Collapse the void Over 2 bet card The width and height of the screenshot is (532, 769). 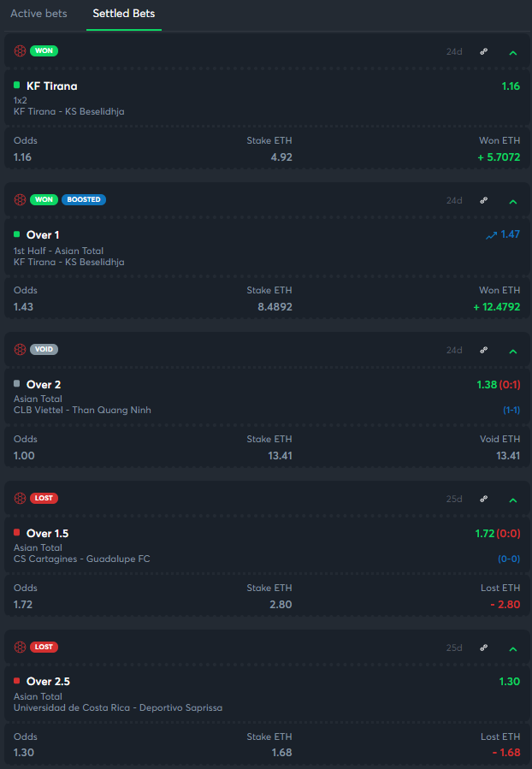click(512, 351)
